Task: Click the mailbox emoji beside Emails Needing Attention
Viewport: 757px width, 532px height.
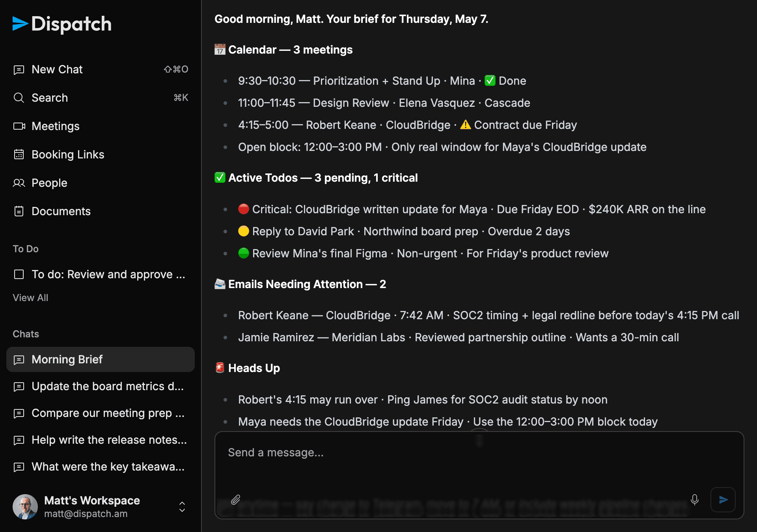Action: pos(220,284)
